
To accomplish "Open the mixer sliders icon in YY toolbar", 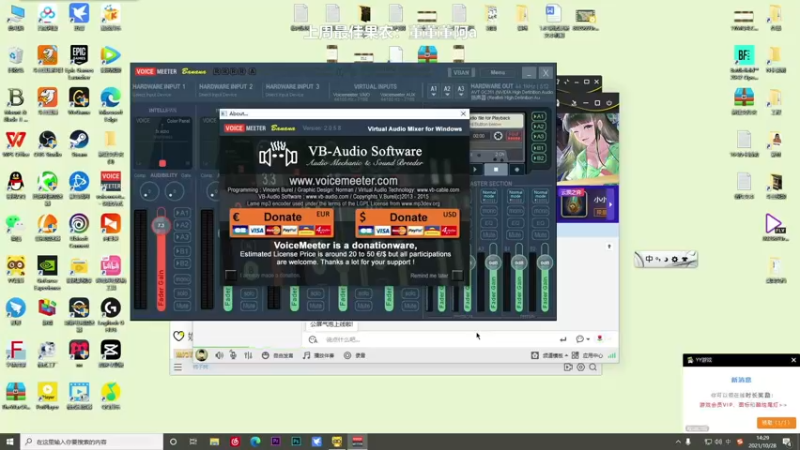I will (x=248, y=355).
